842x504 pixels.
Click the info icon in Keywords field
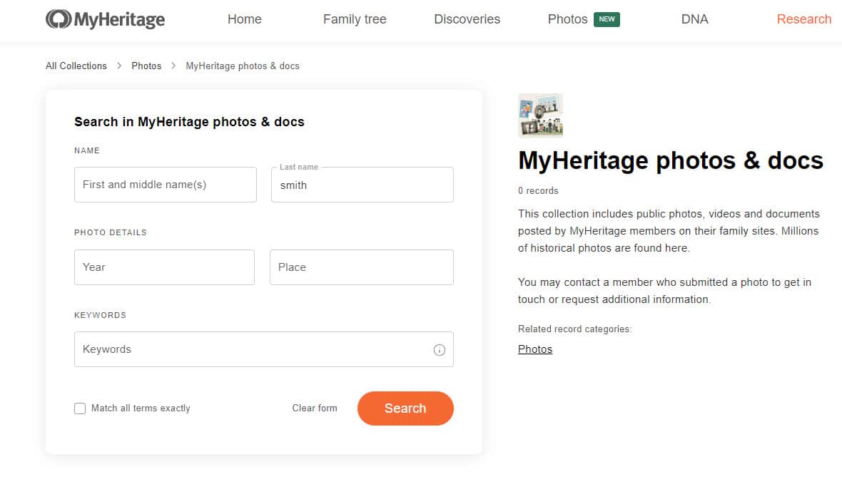click(x=440, y=350)
